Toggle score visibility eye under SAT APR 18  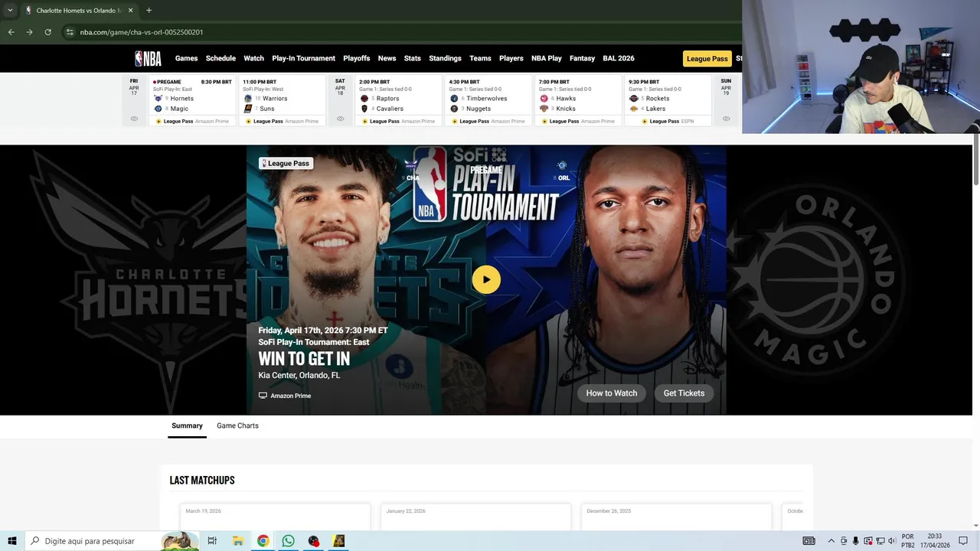point(340,119)
